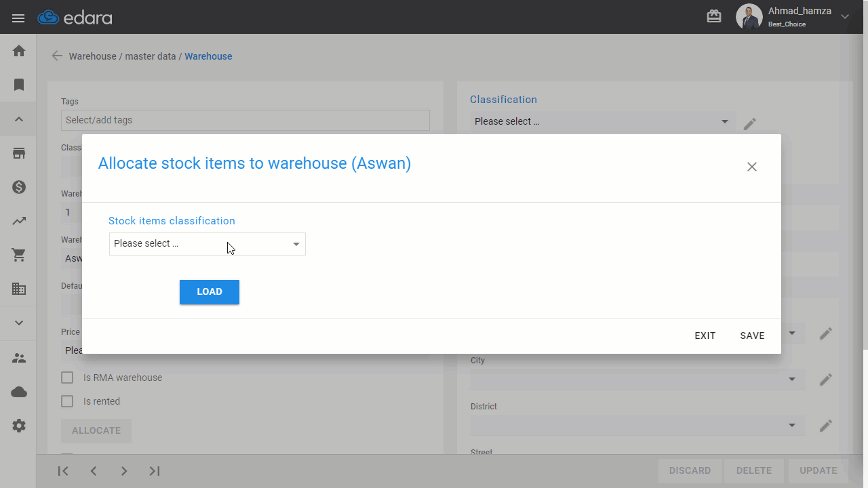Open the dollar accounting sidebar icon
868x488 pixels.
[19, 187]
